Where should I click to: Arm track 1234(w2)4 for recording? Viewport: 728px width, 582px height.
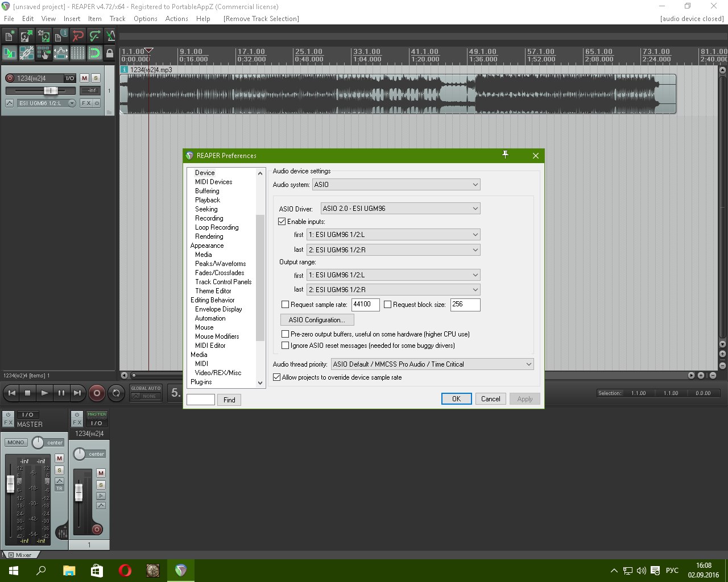[10, 78]
